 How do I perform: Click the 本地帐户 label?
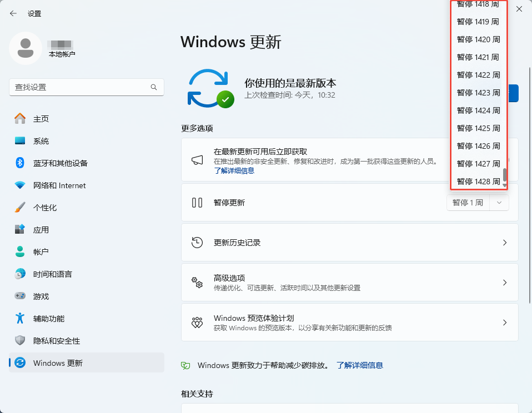62,54
